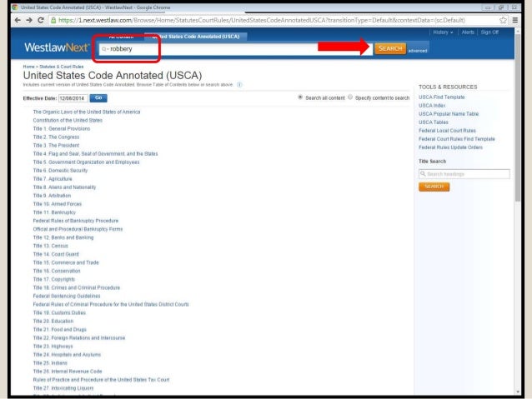Click the Title Search headings input
532x399 pixels.
464,174
